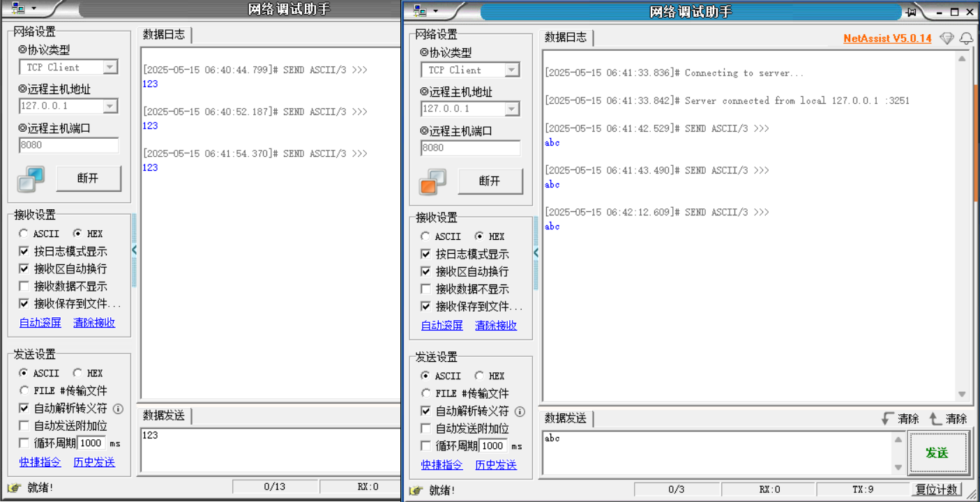Click the pin window icon in right window
The image size is (980, 502).
pos(912,12)
